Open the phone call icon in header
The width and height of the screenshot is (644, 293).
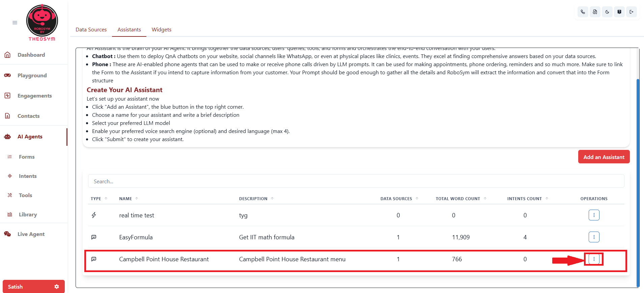click(x=583, y=12)
